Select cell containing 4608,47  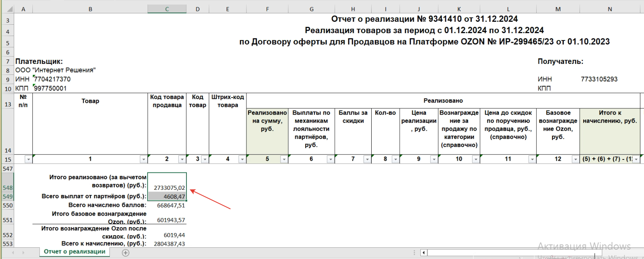(x=167, y=197)
